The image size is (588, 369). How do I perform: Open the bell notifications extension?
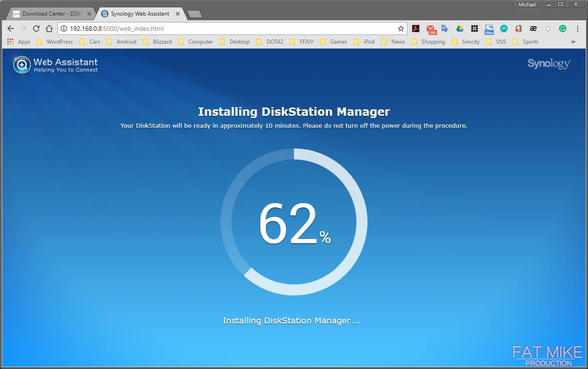(548, 28)
